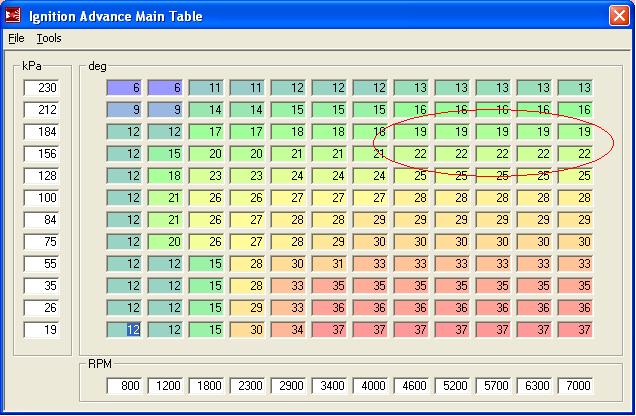The height and width of the screenshot is (416, 636).
Task: Select the 28 cell at 100 kPa, 6300 RPM
Action: (534, 197)
